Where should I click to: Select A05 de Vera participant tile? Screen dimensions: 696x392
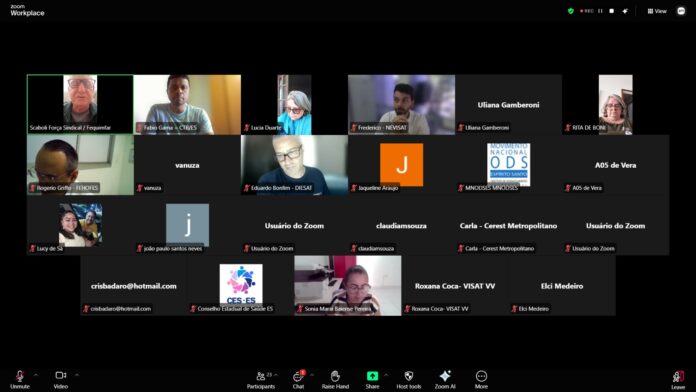615,165
